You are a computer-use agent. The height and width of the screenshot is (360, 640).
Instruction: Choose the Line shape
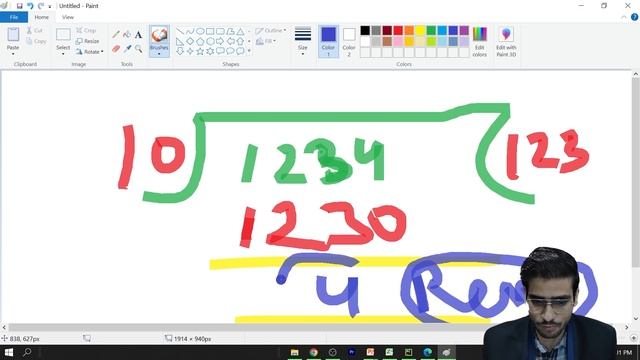coord(180,31)
